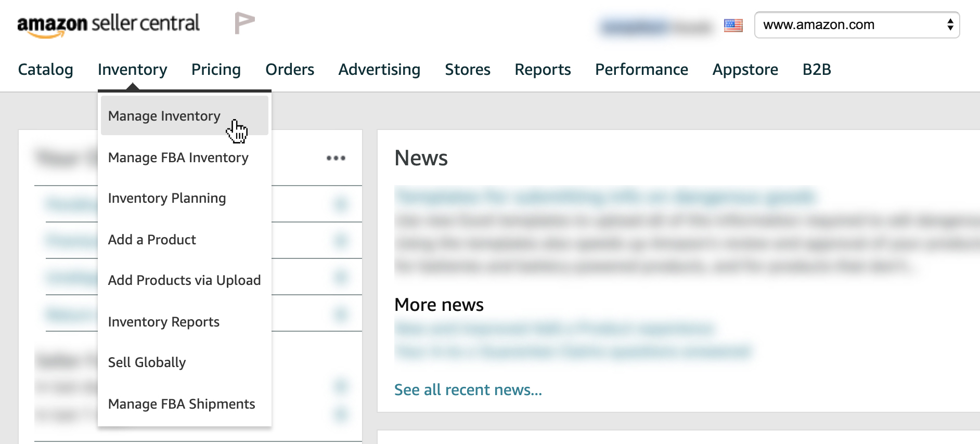980x444 pixels.
Task: Select Add Products via Upload
Action: (x=184, y=280)
